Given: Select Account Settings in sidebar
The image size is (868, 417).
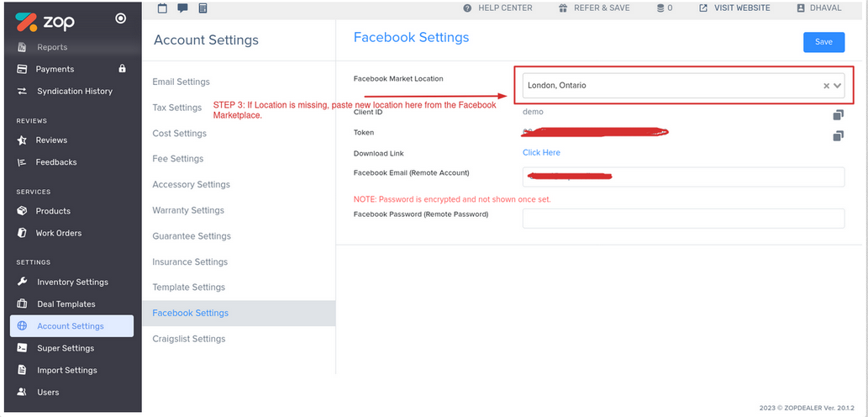Looking at the screenshot, I should coord(72,326).
